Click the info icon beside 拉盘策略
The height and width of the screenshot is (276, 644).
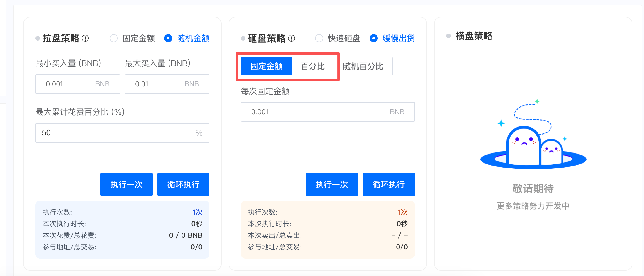click(85, 38)
